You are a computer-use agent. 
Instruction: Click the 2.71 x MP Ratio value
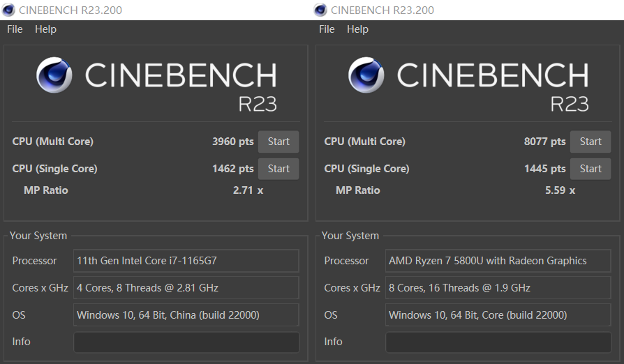248,190
